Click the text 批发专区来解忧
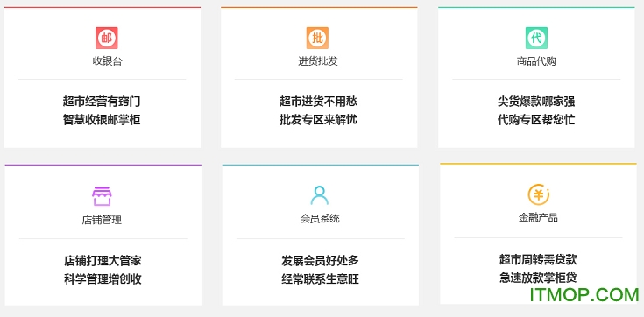The width and height of the screenshot is (644, 317). click(x=318, y=120)
